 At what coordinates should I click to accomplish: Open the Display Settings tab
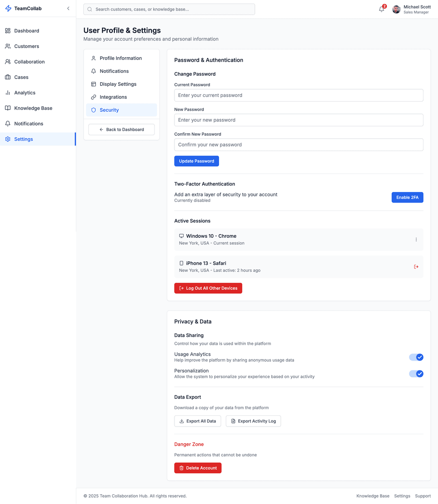tap(118, 84)
